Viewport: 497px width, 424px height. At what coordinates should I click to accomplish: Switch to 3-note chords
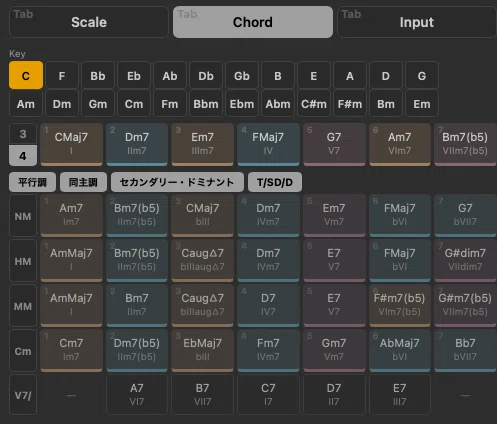click(x=23, y=134)
